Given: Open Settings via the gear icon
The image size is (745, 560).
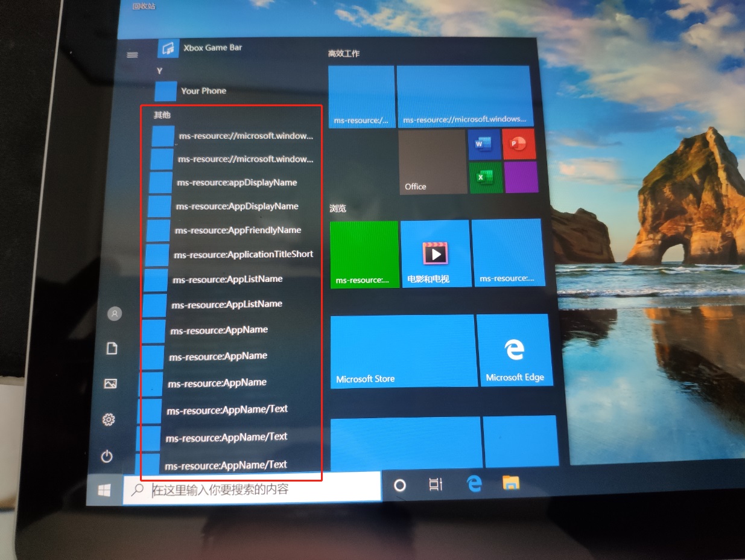Looking at the screenshot, I should tap(109, 419).
